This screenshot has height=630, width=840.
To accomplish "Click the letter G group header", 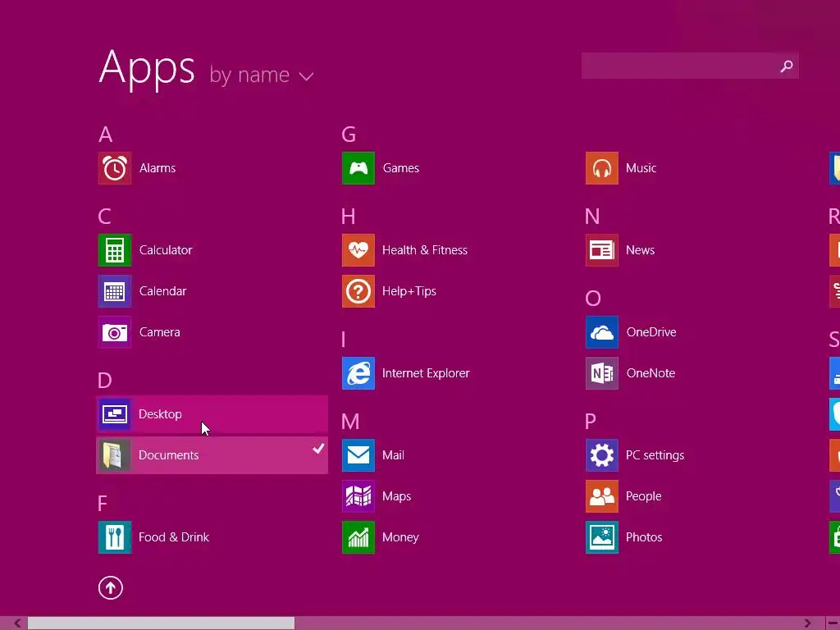I will [x=349, y=135].
